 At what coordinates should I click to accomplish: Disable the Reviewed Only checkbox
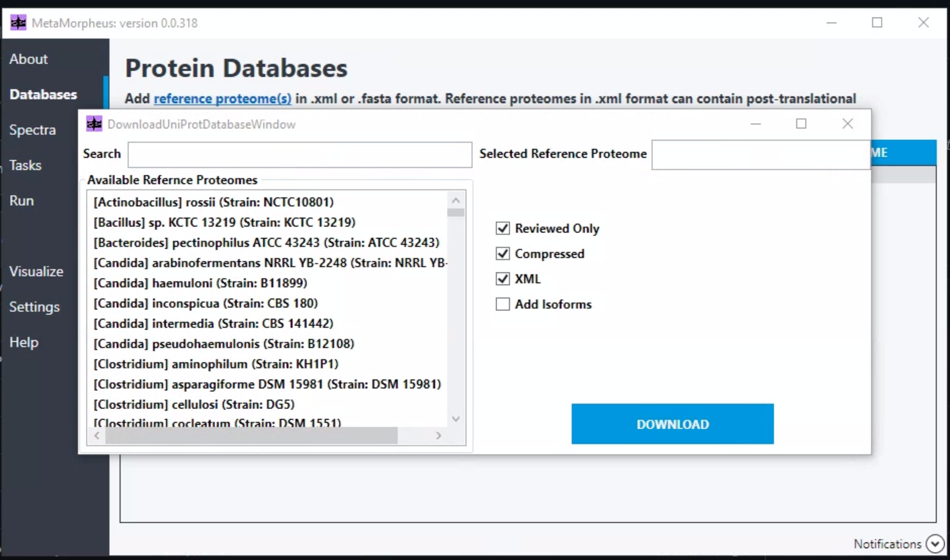click(502, 228)
